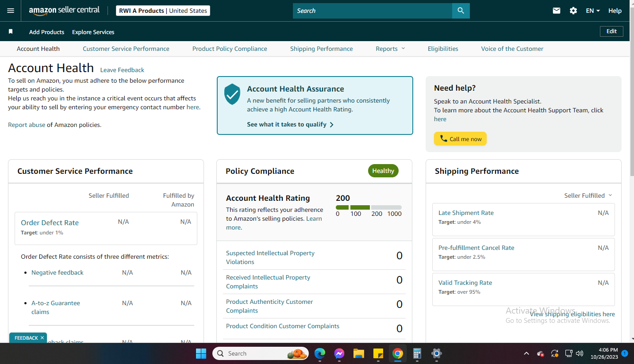Click the green Healthy status badge

[x=383, y=171]
